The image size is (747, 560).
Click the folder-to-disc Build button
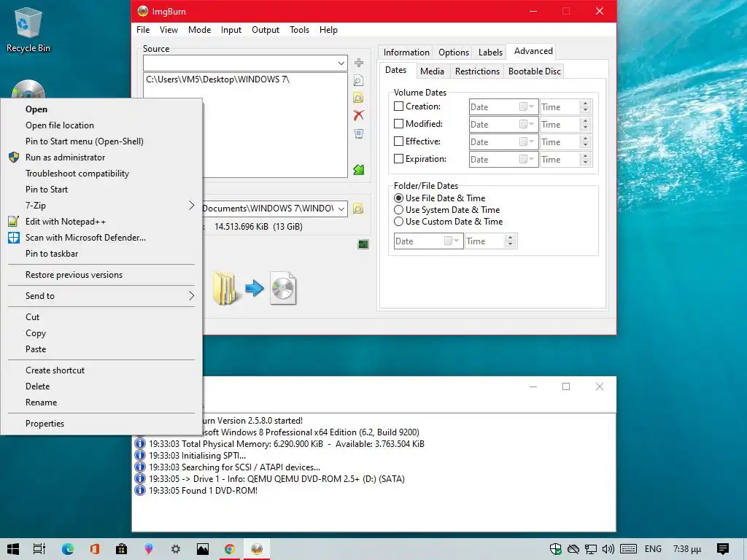[x=255, y=288]
